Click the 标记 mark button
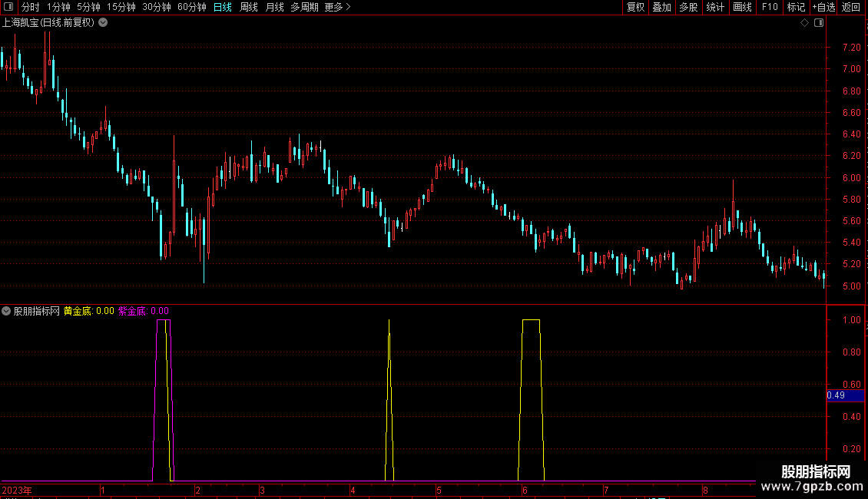Image resolution: width=868 pixels, height=499 pixels. (x=796, y=7)
